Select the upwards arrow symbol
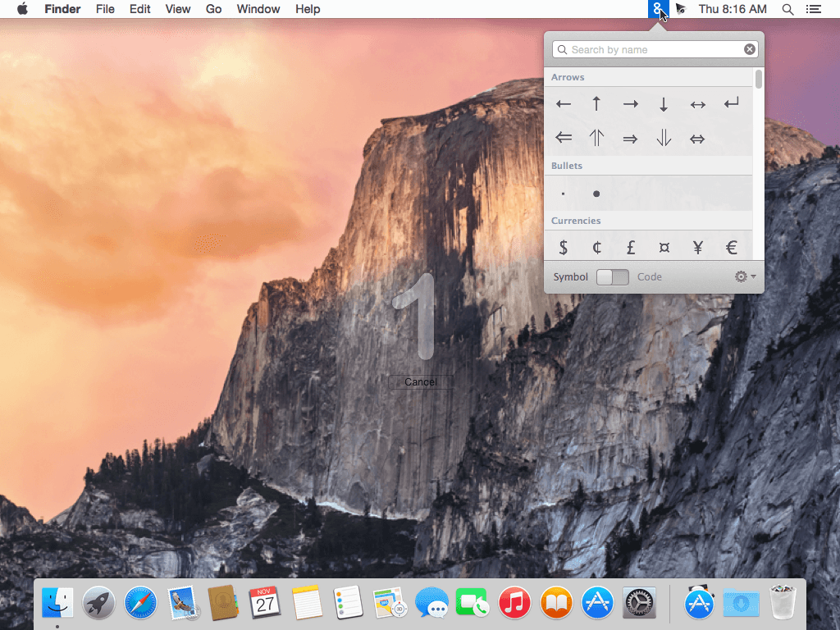Screen dimensions: 840x630 pyautogui.click(x=596, y=104)
